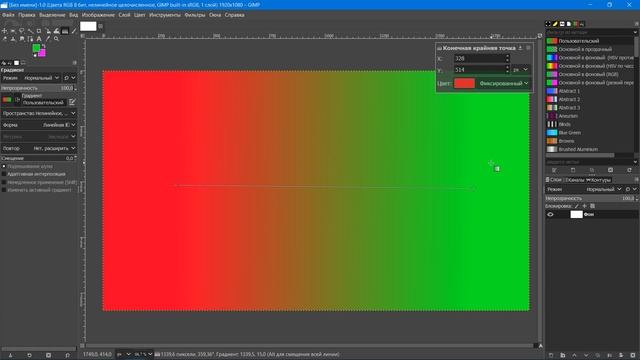Select the Free Select lasso tool
This screenshot has height=360, width=640.
pyautogui.click(x=22, y=31)
